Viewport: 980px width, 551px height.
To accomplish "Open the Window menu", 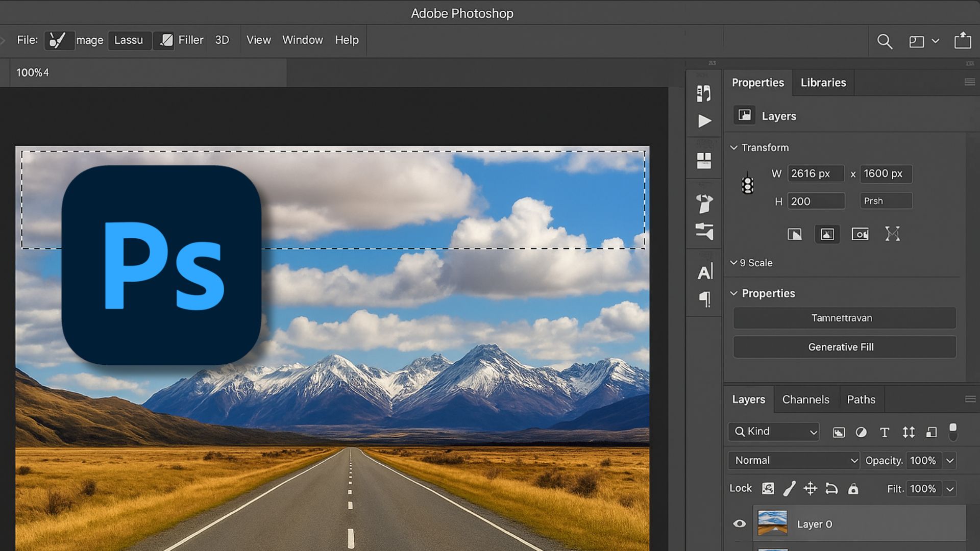I will [x=302, y=40].
